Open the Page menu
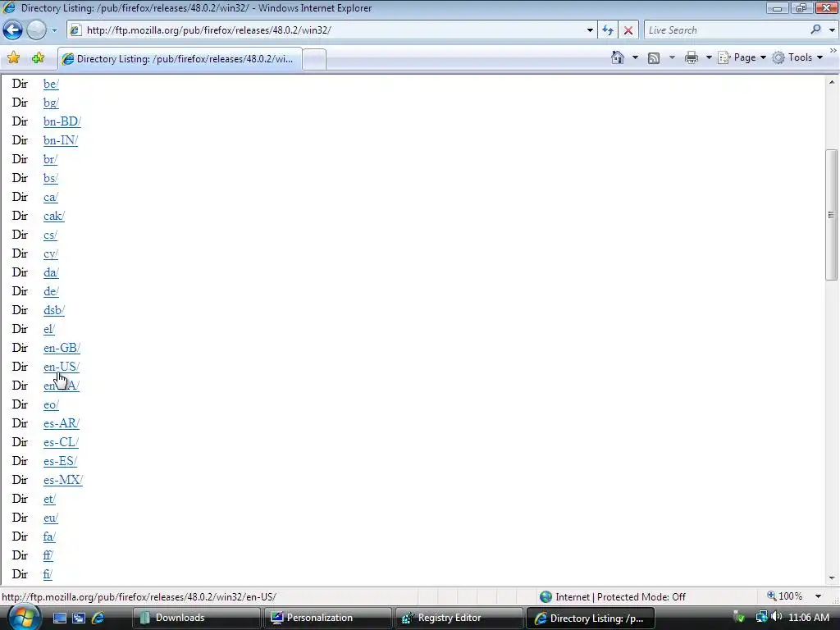The height and width of the screenshot is (630, 840). (x=742, y=57)
